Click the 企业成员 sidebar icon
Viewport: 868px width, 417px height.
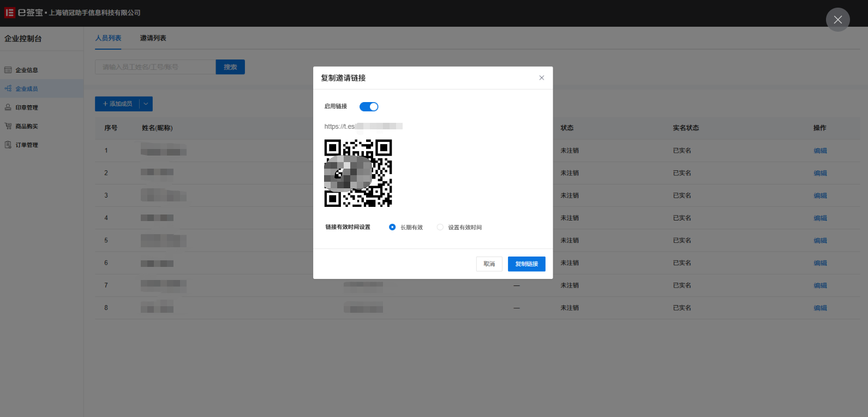tap(8, 88)
